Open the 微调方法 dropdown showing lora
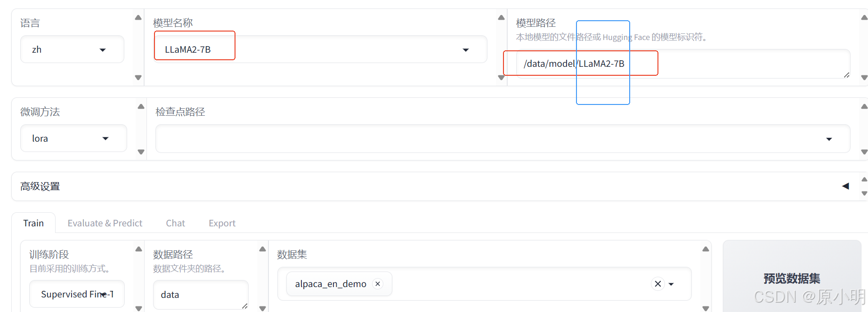868x312 pixels. coord(73,138)
